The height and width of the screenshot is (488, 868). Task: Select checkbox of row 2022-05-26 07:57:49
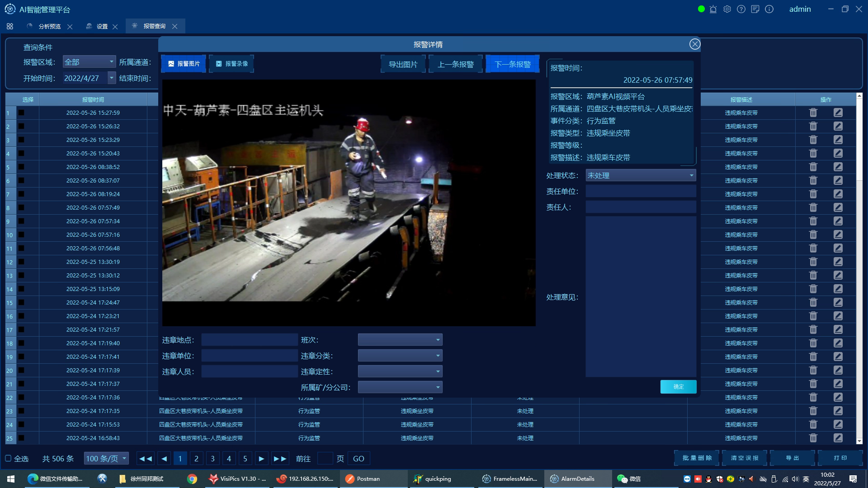21,207
